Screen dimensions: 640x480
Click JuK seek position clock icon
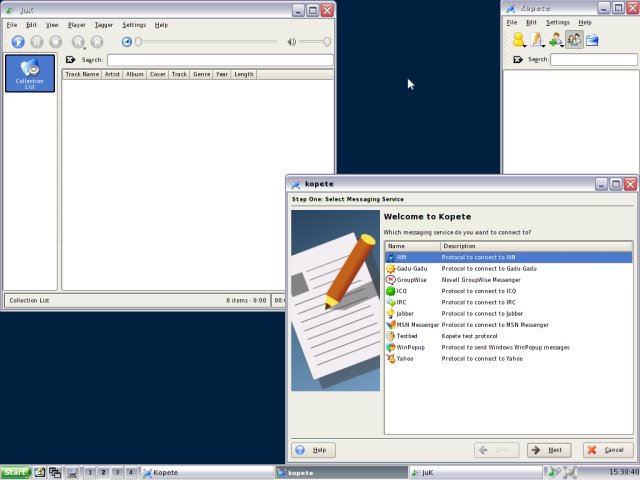pos(127,42)
